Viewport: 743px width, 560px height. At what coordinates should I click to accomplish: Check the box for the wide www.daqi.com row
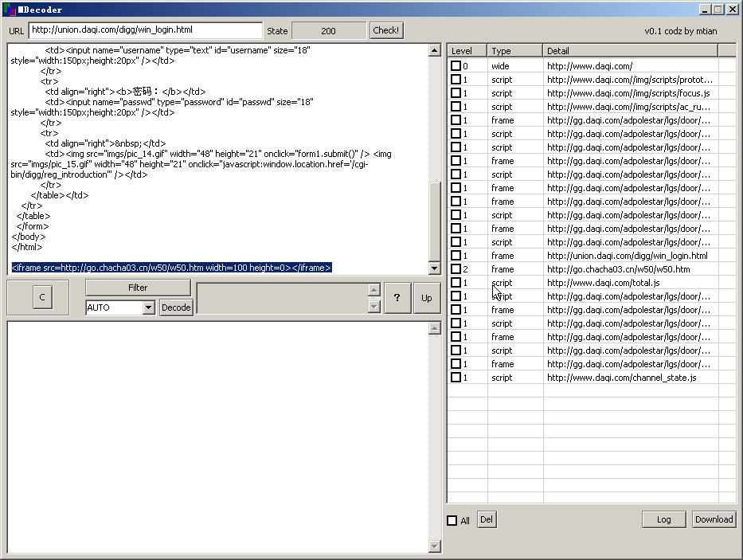[456, 66]
